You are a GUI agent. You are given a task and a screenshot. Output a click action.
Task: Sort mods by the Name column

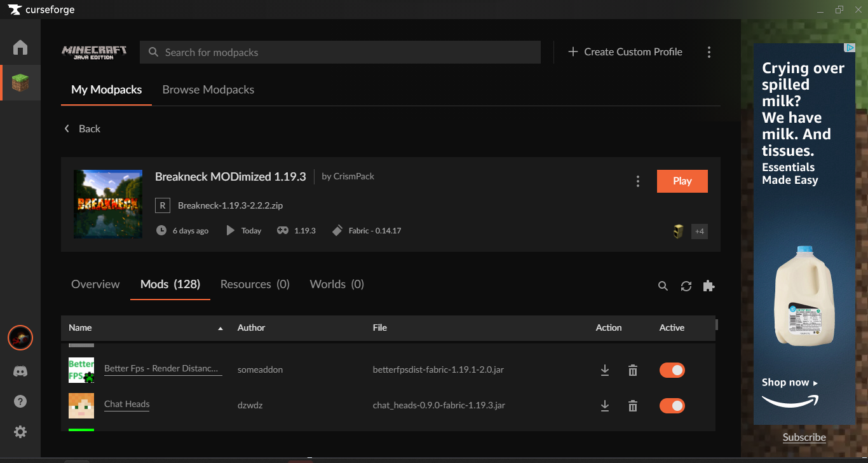point(81,328)
